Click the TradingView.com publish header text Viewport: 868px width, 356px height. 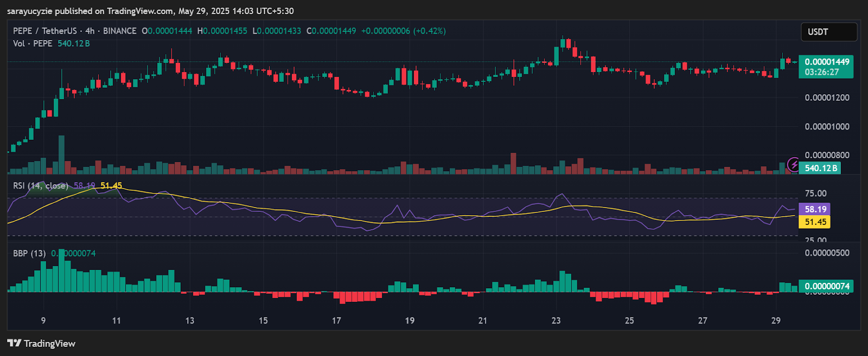(150, 11)
